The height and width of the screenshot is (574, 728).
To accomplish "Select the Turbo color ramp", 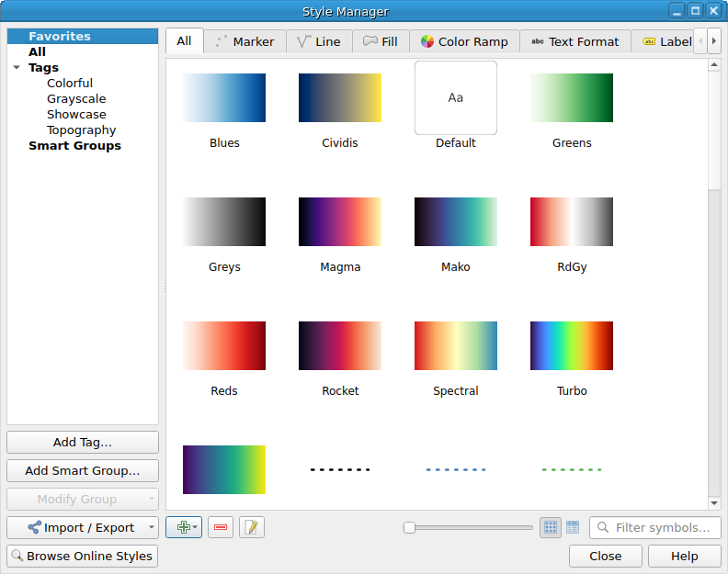I will 572,345.
